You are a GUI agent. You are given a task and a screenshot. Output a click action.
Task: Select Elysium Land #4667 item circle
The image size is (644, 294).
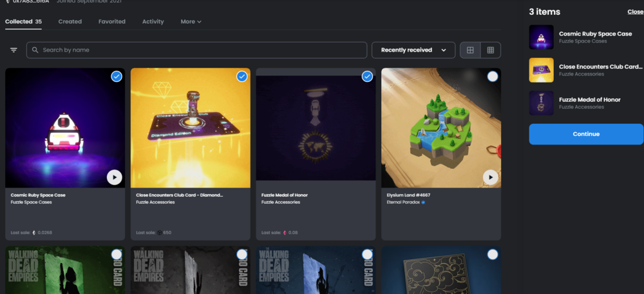coord(493,77)
